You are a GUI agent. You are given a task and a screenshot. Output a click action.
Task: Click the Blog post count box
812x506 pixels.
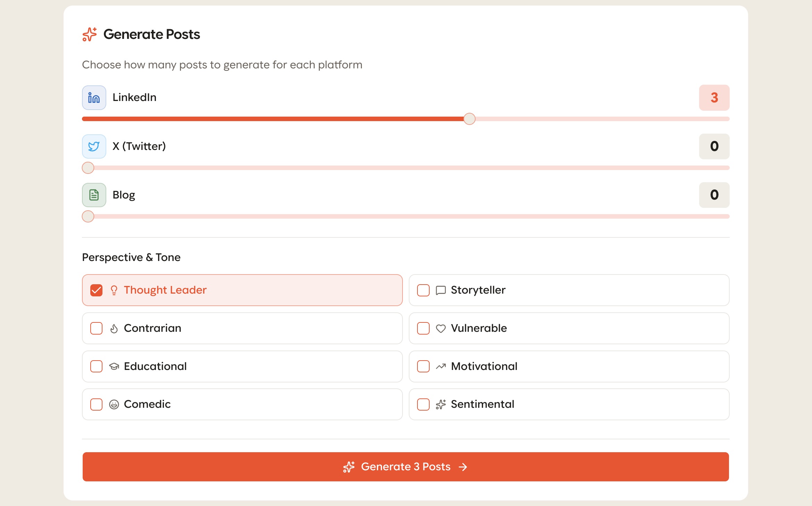pyautogui.click(x=714, y=195)
